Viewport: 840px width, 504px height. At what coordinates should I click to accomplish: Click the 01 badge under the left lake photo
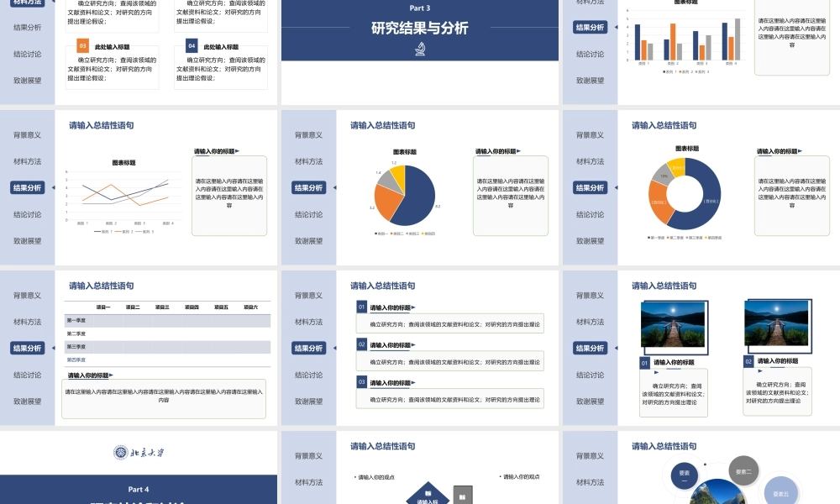(x=644, y=363)
